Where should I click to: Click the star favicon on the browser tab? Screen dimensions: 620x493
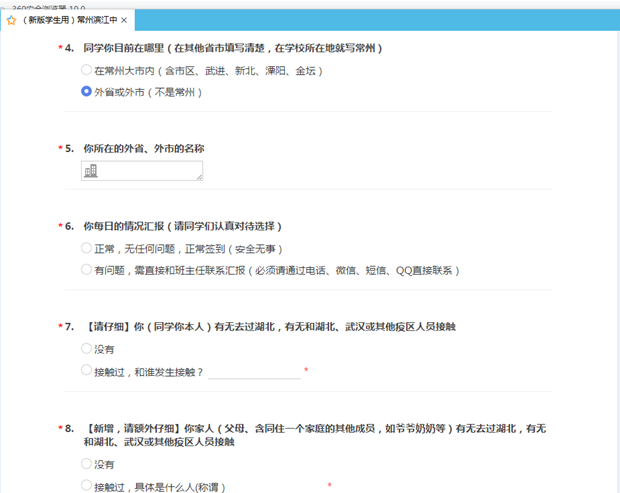click(x=12, y=20)
